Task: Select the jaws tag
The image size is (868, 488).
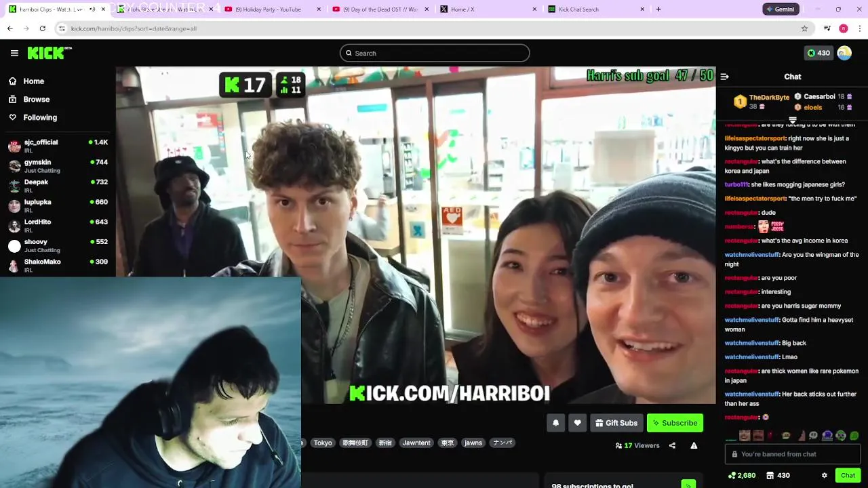Action: point(473,443)
